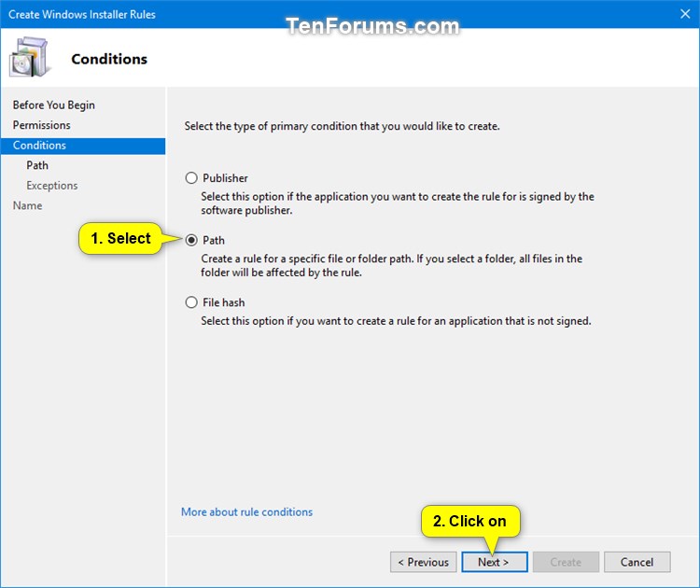700x588 pixels.
Task: Click the Path option label text
Action: (x=214, y=240)
